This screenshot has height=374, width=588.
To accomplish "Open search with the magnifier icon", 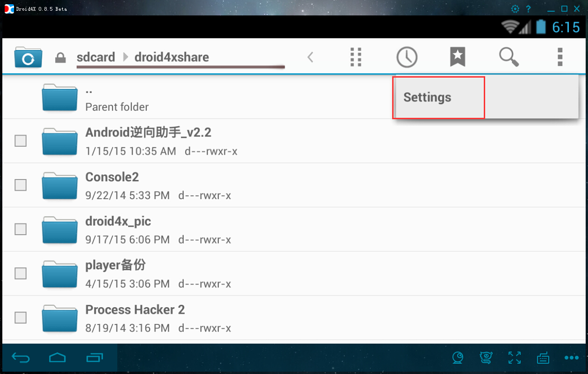I will [x=509, y=57].
